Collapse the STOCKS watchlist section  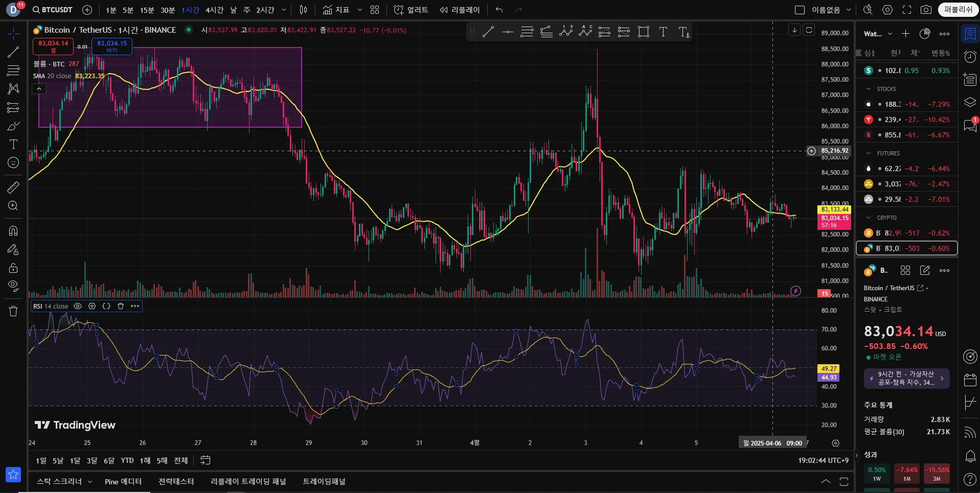[868, 89]
